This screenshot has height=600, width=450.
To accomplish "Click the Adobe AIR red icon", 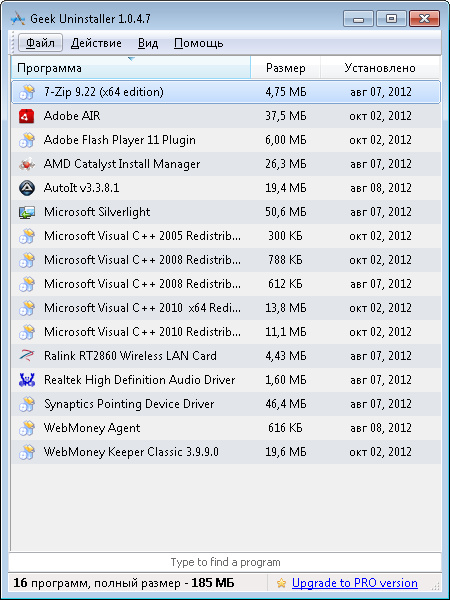I will point(27,116).
